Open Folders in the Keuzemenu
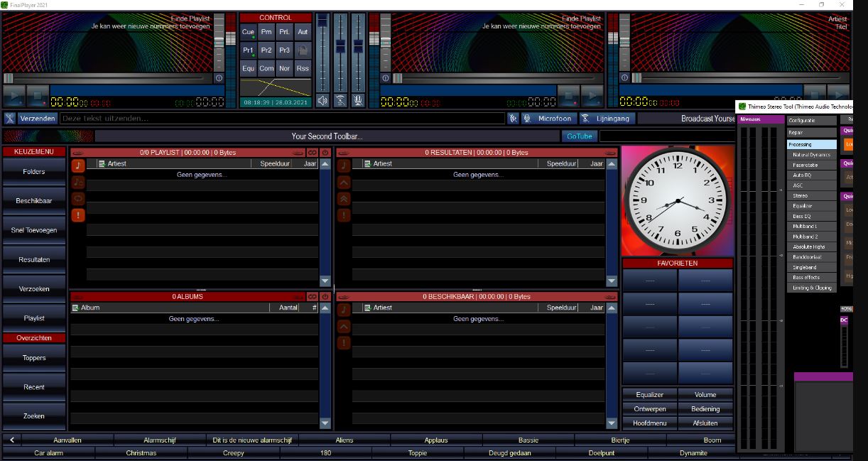This screenshot has height=461, width=868. click(33, 172)
